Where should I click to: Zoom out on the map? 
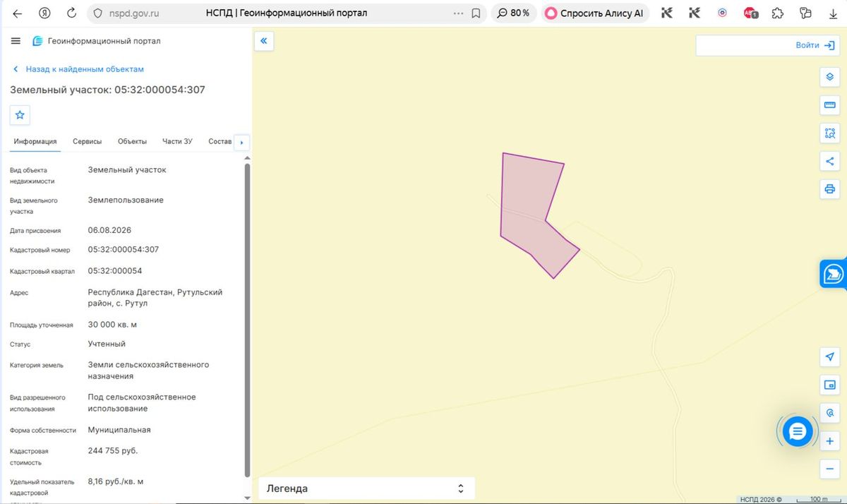click(830, 469)
